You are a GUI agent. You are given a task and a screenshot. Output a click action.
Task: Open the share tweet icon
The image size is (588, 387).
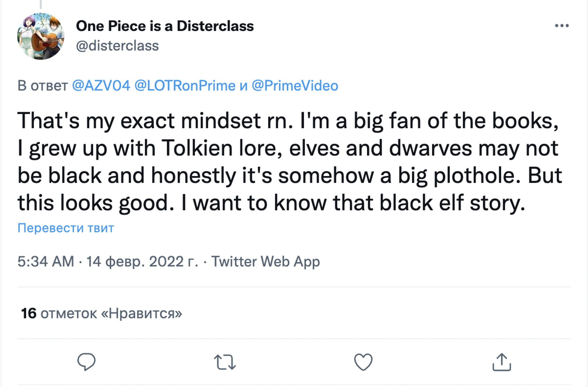[502, 362]
